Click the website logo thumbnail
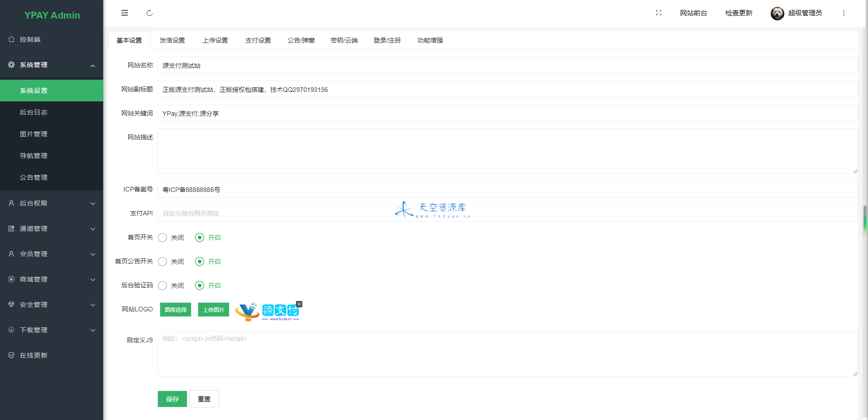 pos(267,311)
